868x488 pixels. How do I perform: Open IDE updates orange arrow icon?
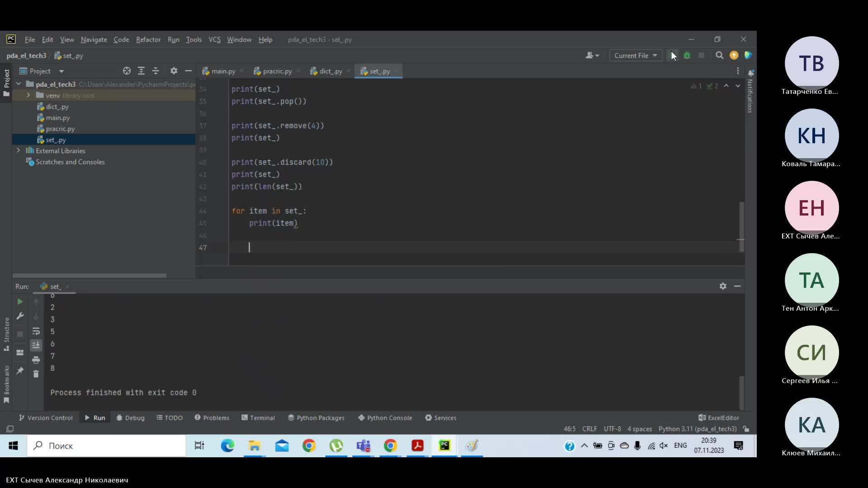coord(734,55)
